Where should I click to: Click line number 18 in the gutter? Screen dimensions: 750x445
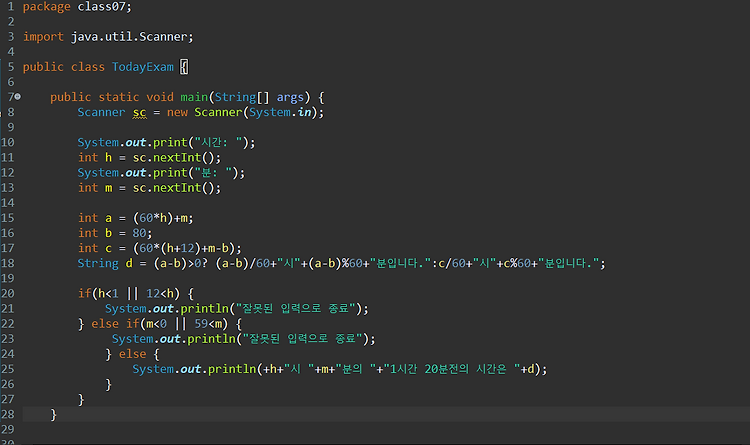click(8, 263)
